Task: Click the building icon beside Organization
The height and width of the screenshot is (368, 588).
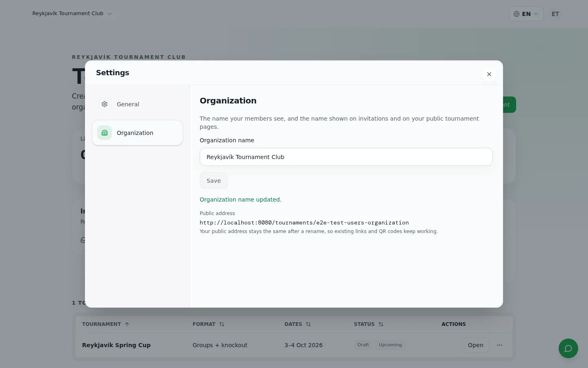Action: pyautogui.click(x=105, y=133)
